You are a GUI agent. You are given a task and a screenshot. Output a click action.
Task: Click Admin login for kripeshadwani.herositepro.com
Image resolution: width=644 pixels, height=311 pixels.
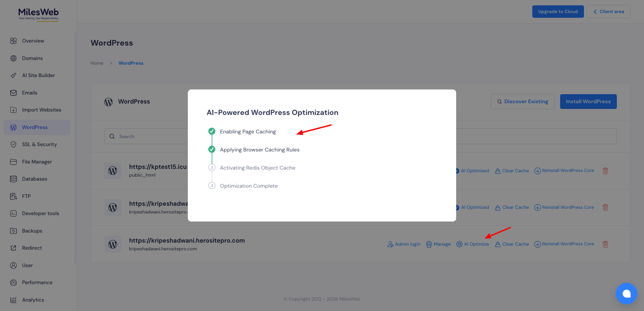point(404,244)
